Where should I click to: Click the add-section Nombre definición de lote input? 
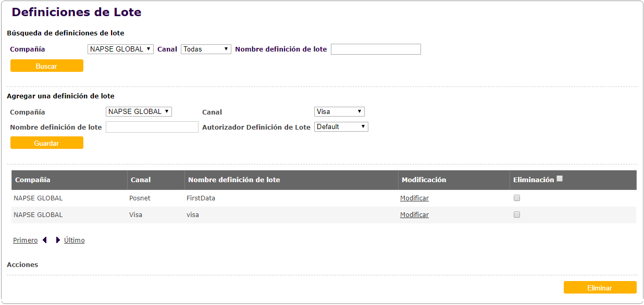152,127
